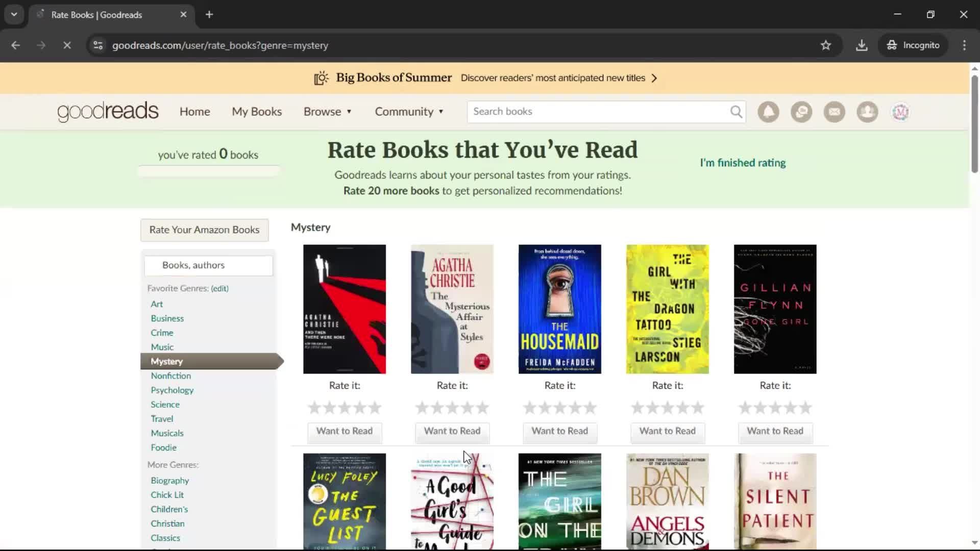The height and width of the screenshot is (551, 980).
Task: Select the Children's genre
Action: pos(169,509)
